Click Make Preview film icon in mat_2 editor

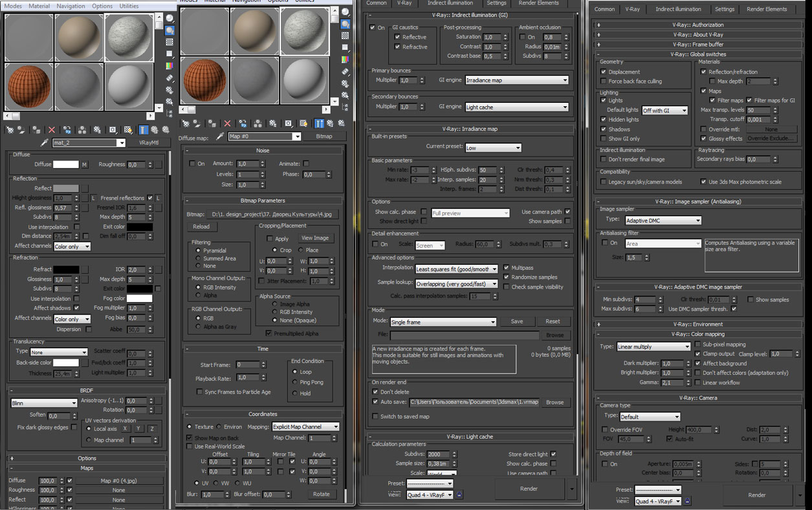170,78
